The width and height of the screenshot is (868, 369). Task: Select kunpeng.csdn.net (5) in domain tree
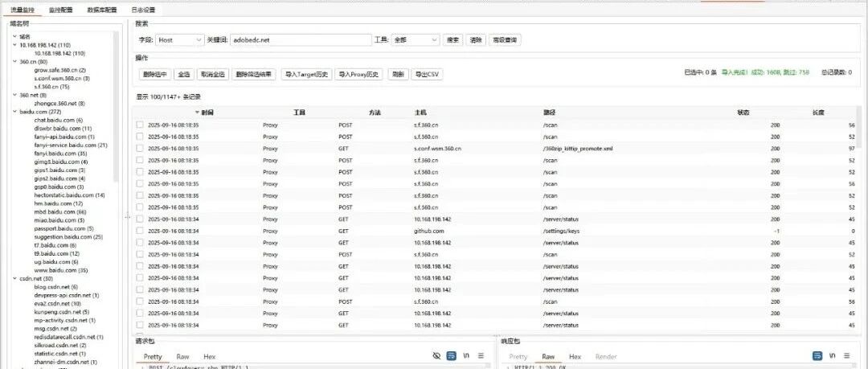click(x=61, y=312)
